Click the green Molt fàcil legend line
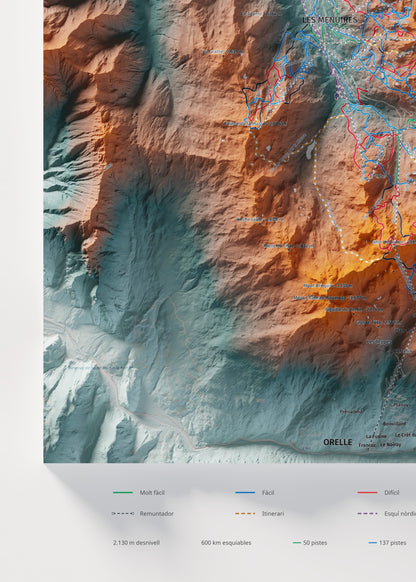 click(x=123, y=493)
